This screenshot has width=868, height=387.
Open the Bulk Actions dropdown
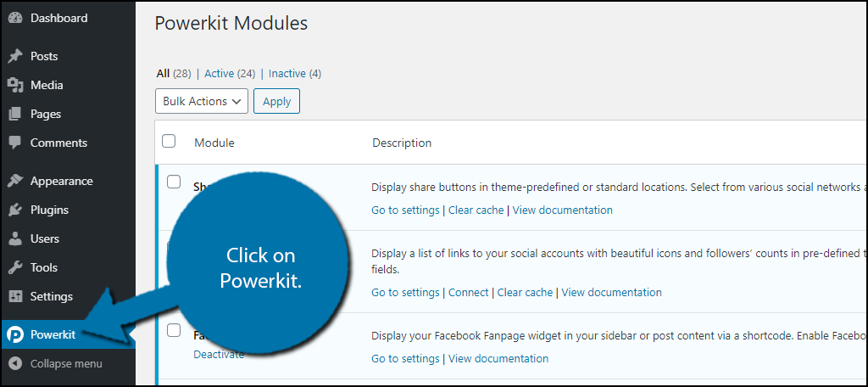[202, 101]
